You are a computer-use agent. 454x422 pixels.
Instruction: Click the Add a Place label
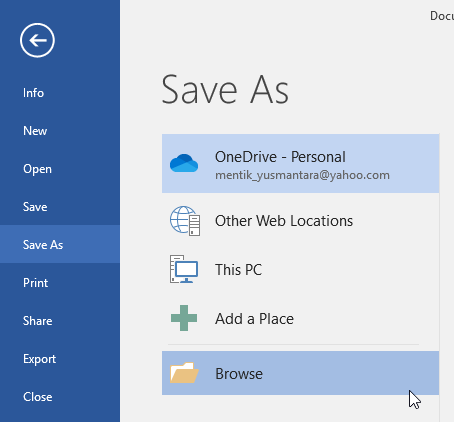254,319
